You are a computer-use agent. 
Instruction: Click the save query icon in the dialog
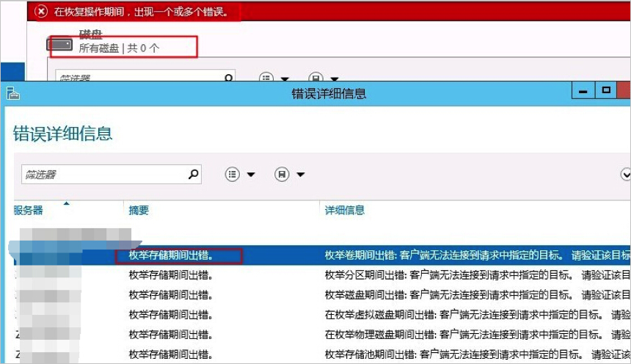282,175
